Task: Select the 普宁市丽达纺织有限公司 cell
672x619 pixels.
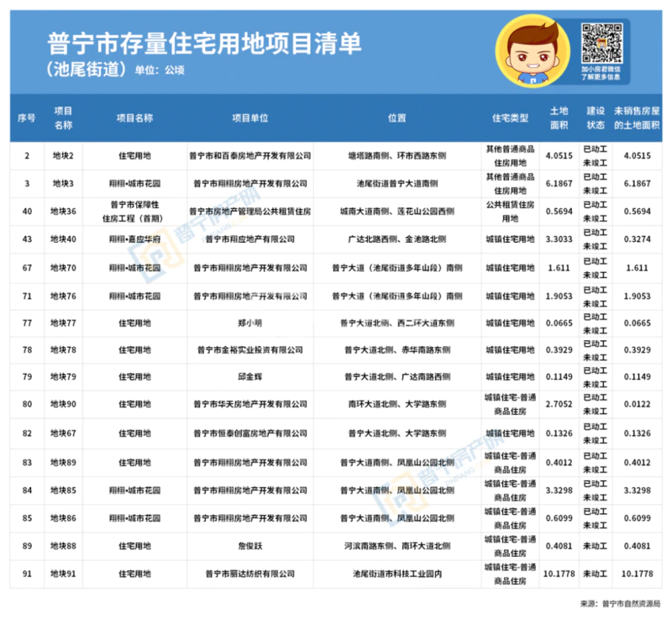Action: pos(249,574)
